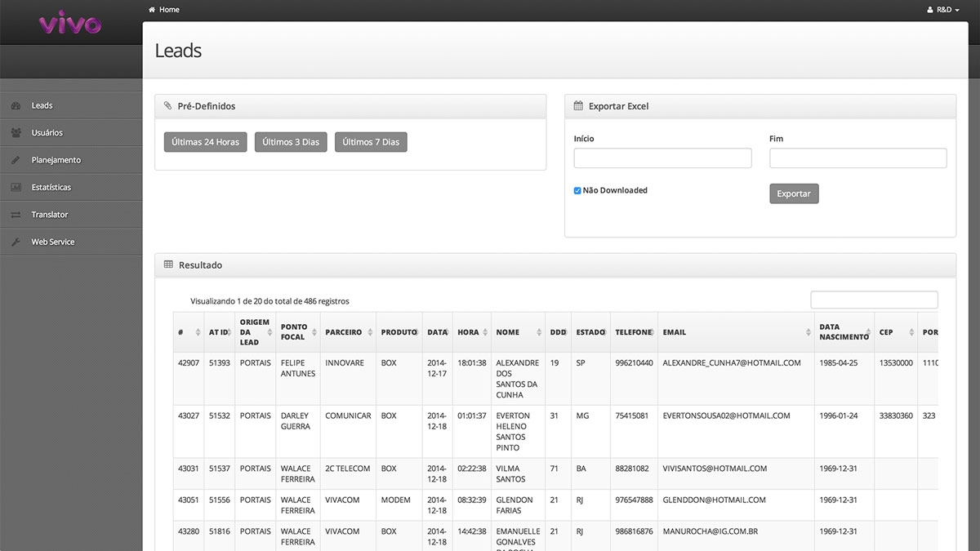Sort table by DATA NASCIMENTO column
Image resolution: width=980 pixels, height=551 pixels.
[844, 332]
